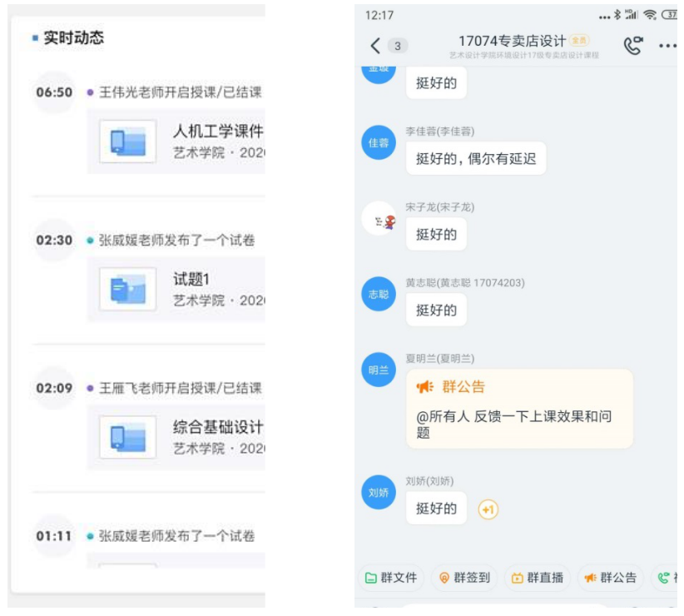This screenshot has height=616, width=684.
Task: Open 佳蓉's blue profile avatar
Action: point(379,142)
